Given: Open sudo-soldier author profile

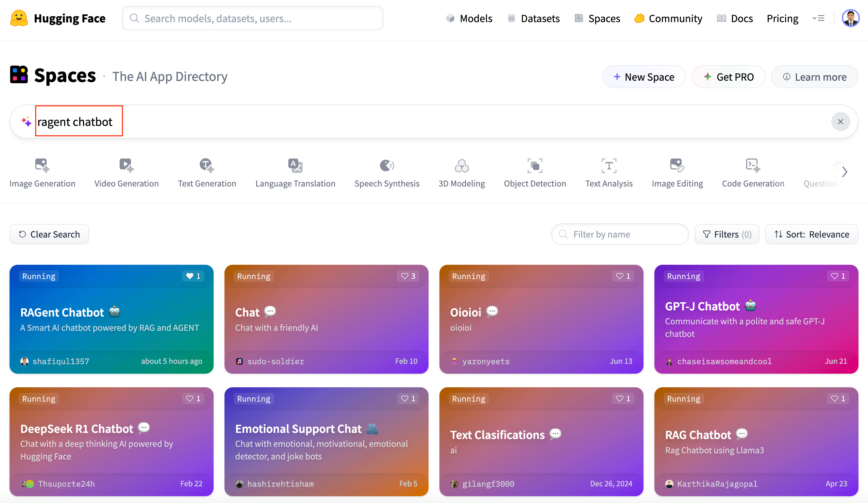Looking at the screenshot, I should pos(270,361).
